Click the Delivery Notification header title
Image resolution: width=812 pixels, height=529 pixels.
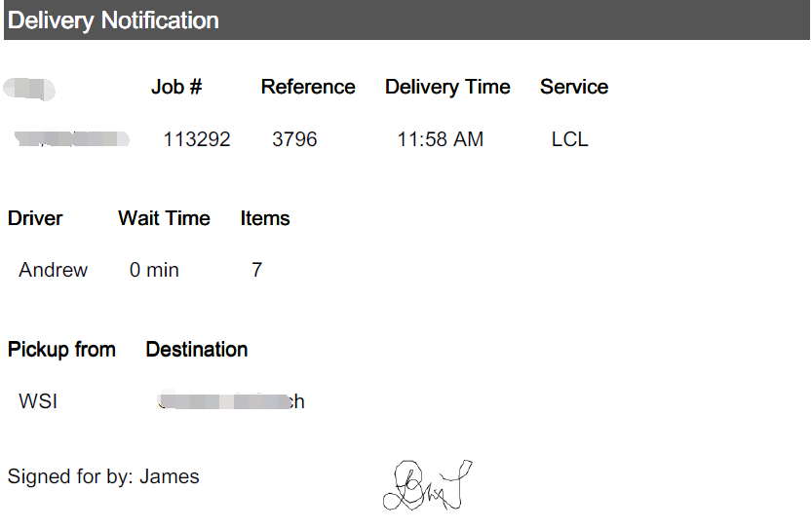coord(113,20)
